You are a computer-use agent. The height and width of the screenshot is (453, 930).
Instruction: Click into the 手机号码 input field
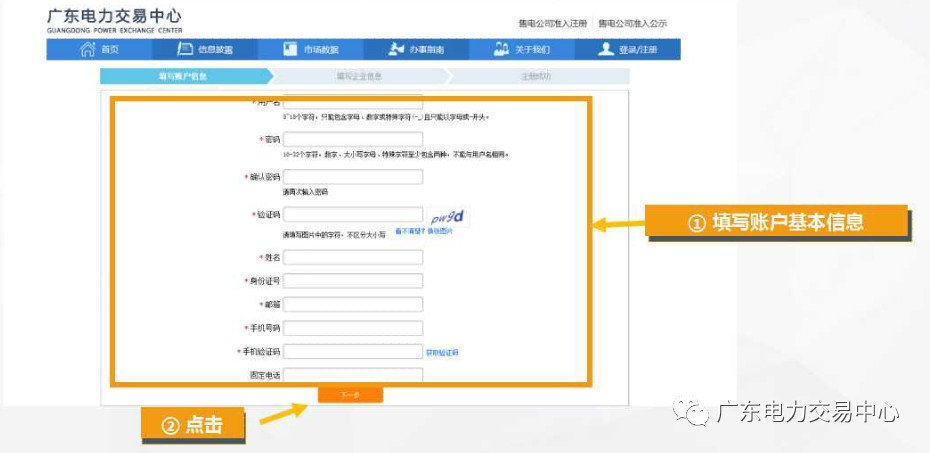point(353,328)
